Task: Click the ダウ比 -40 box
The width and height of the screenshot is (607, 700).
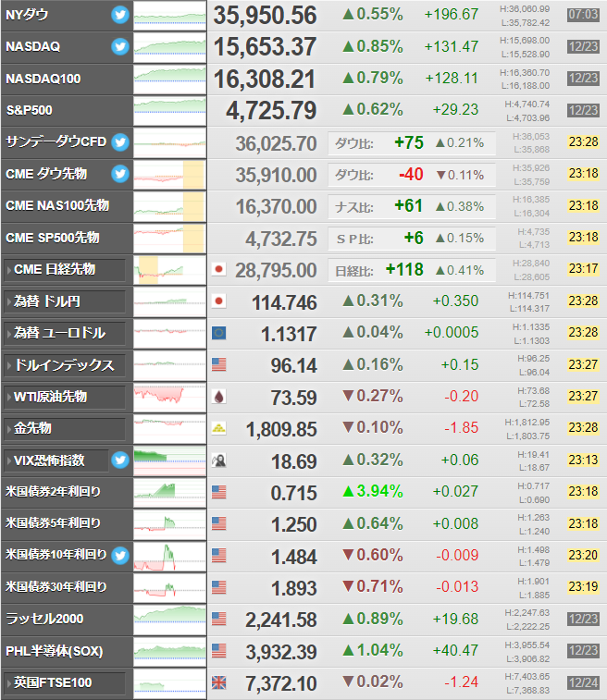Action: pyautogui.click(x=412, y=175)
